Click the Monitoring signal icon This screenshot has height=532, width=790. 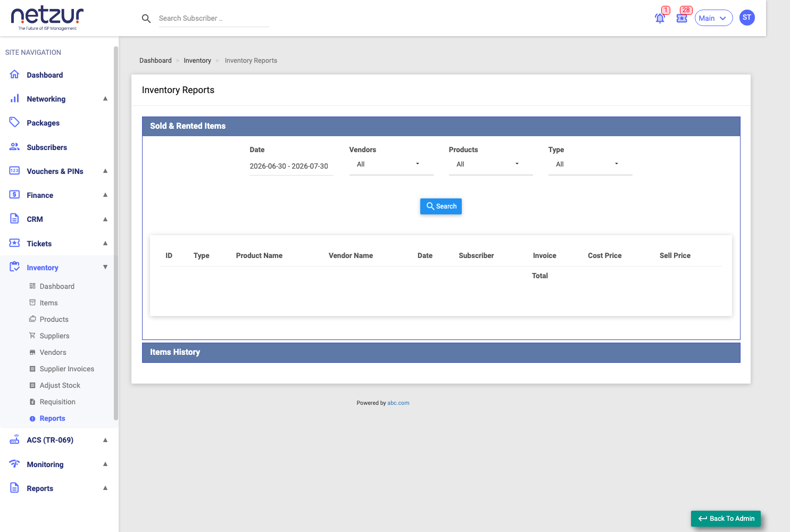click(x=14, y=464)
